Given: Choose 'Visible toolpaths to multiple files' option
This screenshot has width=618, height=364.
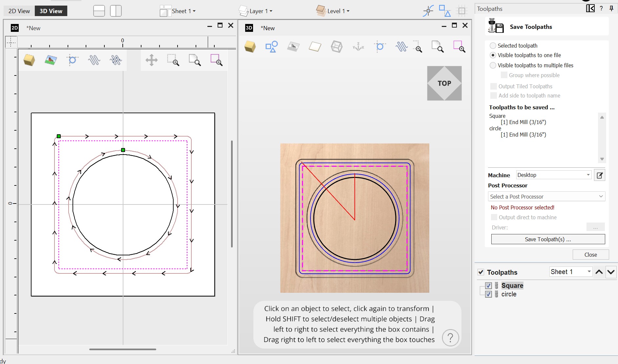Looking at the screenshot, I should coord(493,65).
